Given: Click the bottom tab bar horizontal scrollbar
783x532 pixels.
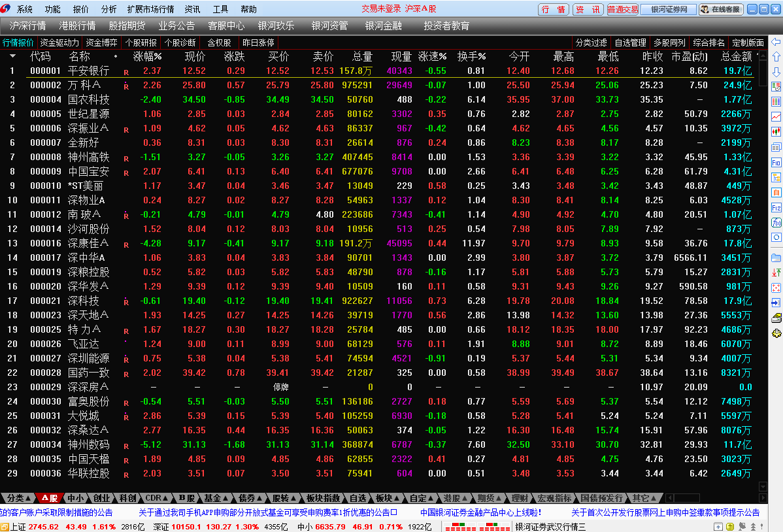Looking at the screenshot, I should pyautogui.click(x=716, y=498).
